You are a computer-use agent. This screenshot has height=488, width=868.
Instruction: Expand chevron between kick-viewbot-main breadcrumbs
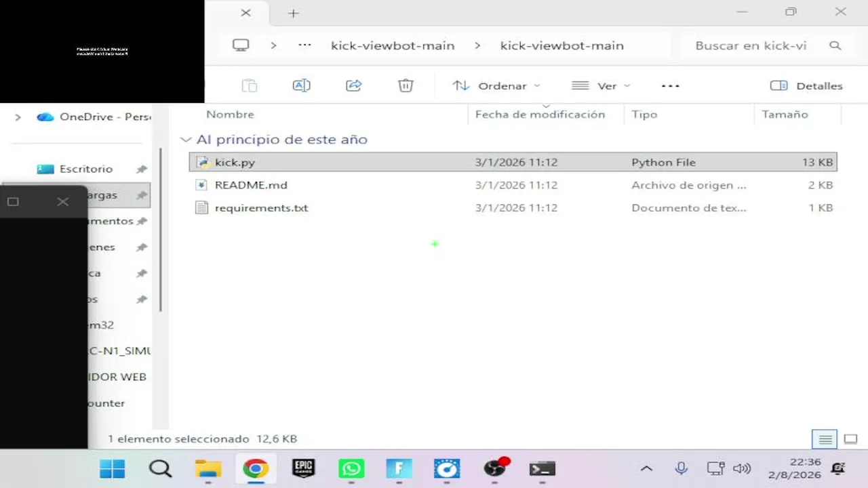pos(477,45)
